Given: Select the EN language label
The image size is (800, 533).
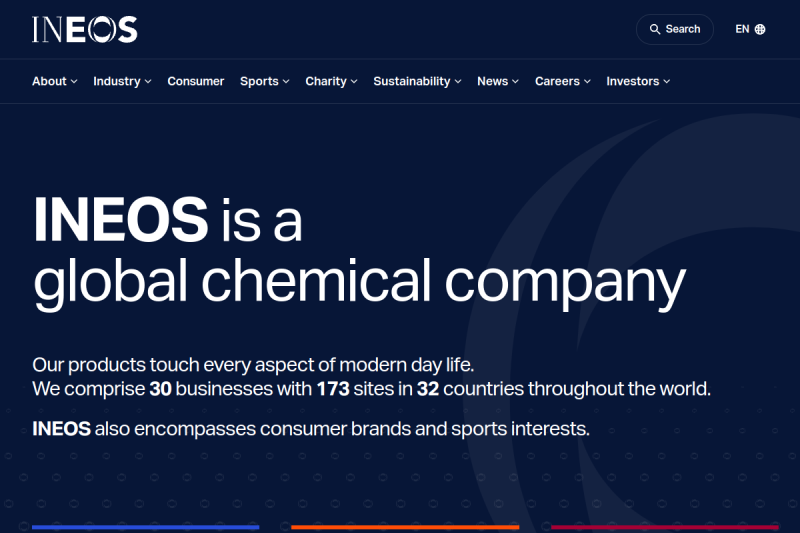Looking at the screenshot, I should pos(742,29).
